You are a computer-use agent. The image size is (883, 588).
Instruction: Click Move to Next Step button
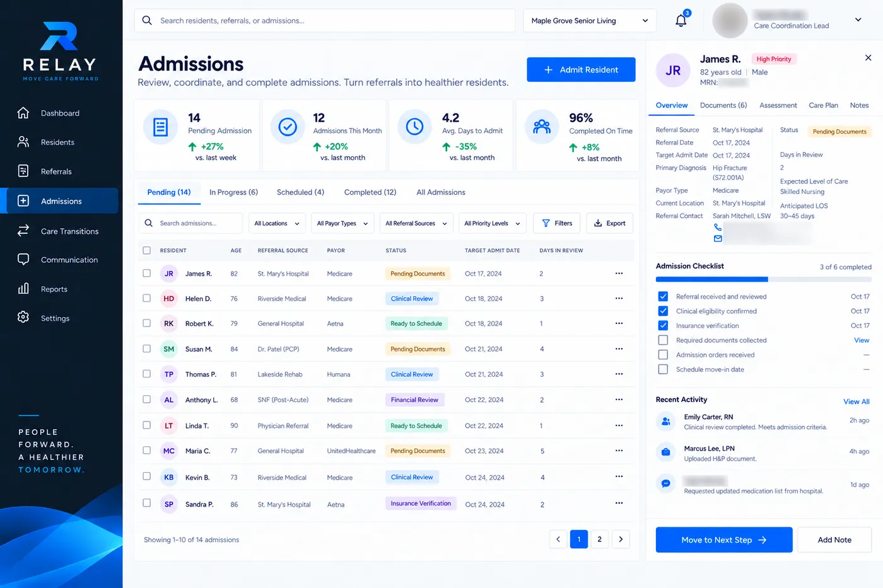click(724, 539)
